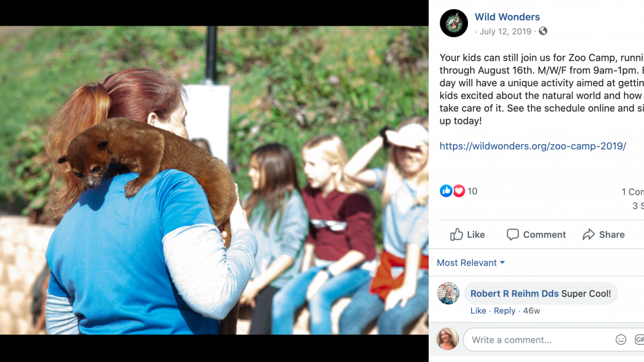Expand the Most Relevant sorting dropdown
Viewport: 644px width, 362px height.
[x=471, y=263]
